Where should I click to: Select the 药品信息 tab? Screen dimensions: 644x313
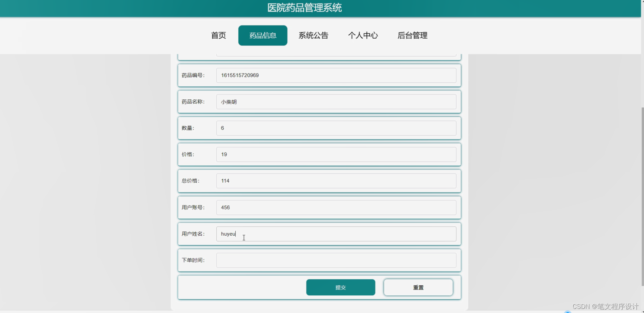[262, 35]
